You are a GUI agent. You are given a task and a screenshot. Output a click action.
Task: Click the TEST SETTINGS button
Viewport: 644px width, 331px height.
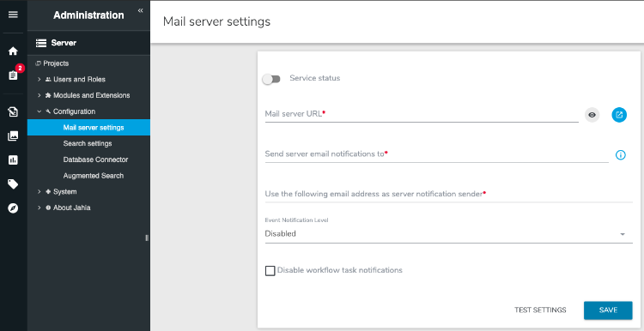coord(540,310)
